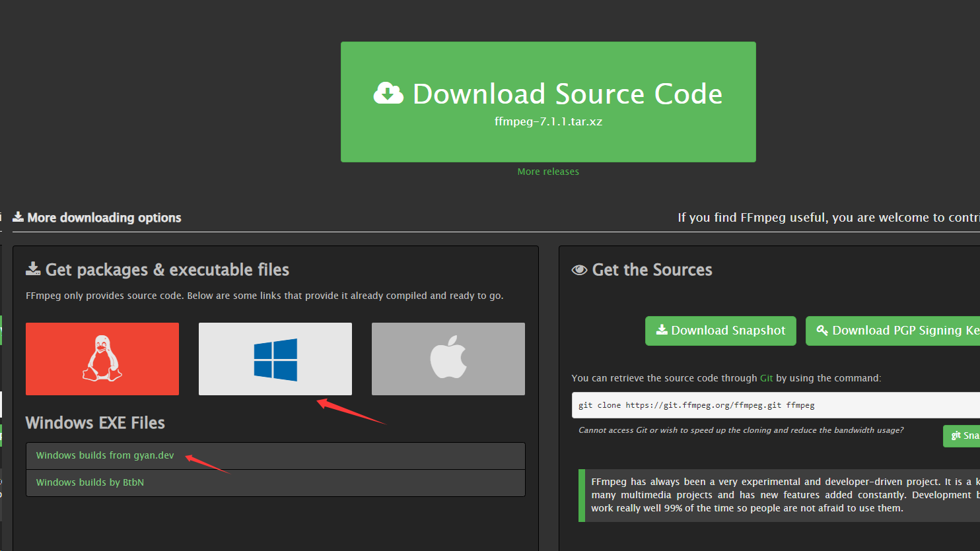Click the More downloading options heading

tap(104, 218)
